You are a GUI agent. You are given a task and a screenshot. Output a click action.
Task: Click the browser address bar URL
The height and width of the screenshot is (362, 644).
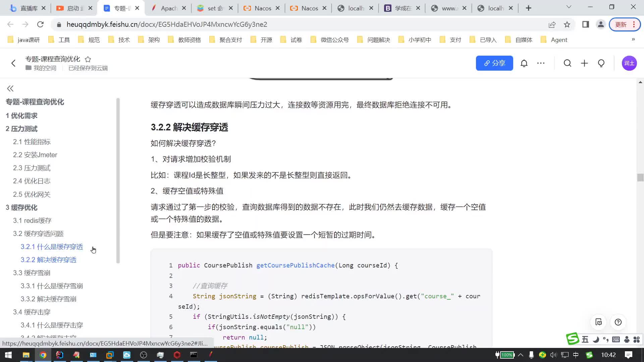[167, 24]
